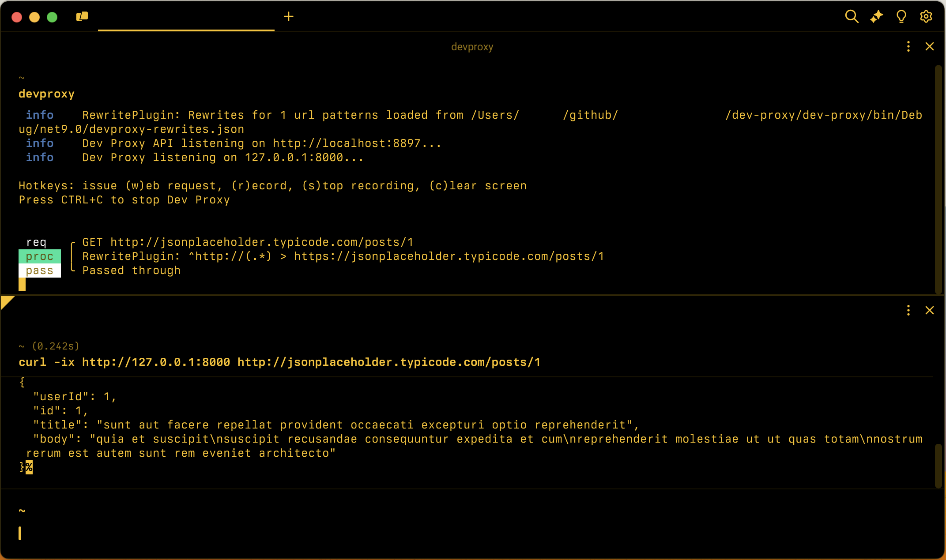Open the settings gear icon
Screen dimensions: 946x560
point(926,17)
